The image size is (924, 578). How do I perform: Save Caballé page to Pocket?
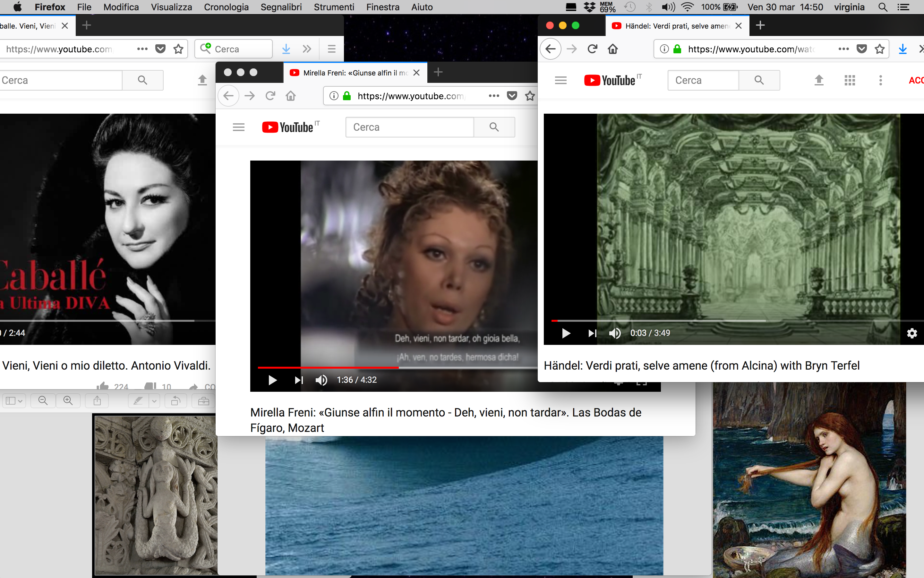click(x=160, y=49)
